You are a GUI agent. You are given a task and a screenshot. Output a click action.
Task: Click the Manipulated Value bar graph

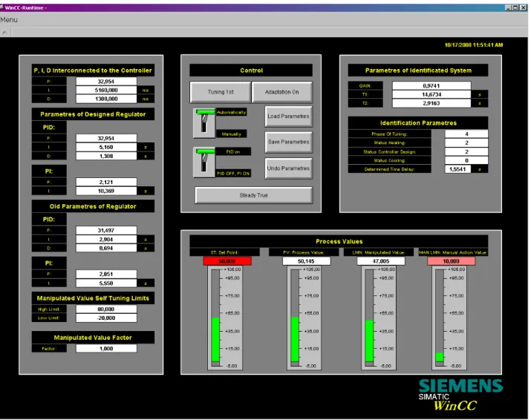[379, 318]
